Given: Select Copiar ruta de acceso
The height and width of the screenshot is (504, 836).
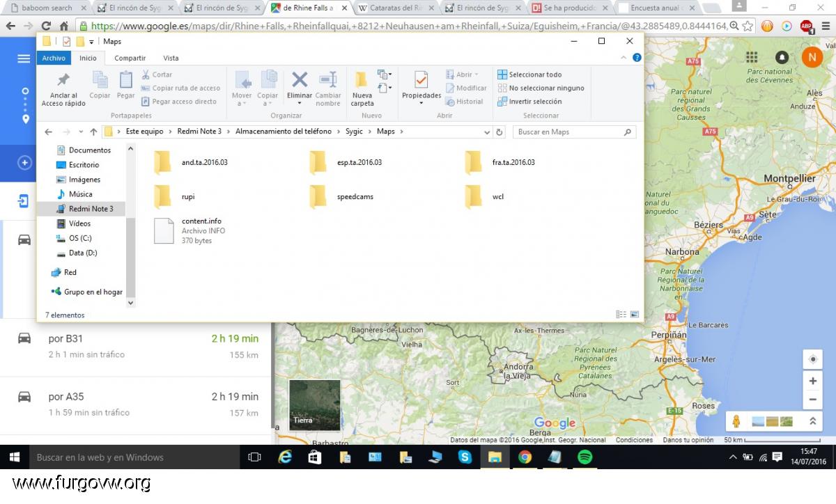Looking at the screenshot, I should coord(180,88).
